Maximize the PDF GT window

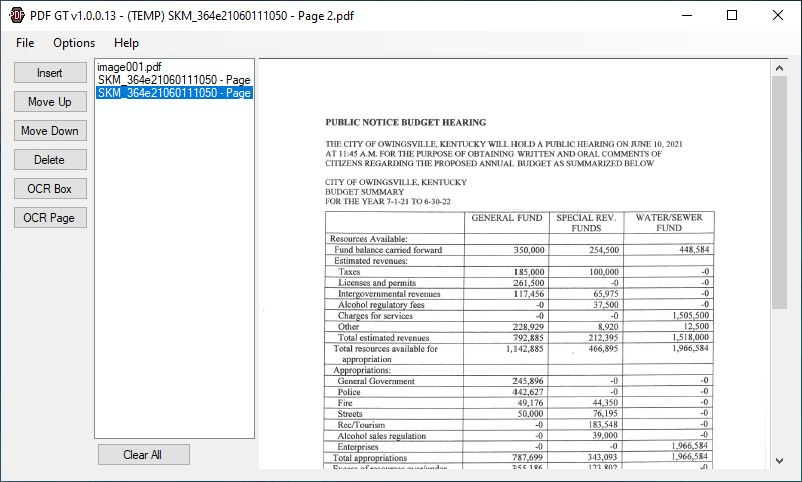(x=732, y=15)
